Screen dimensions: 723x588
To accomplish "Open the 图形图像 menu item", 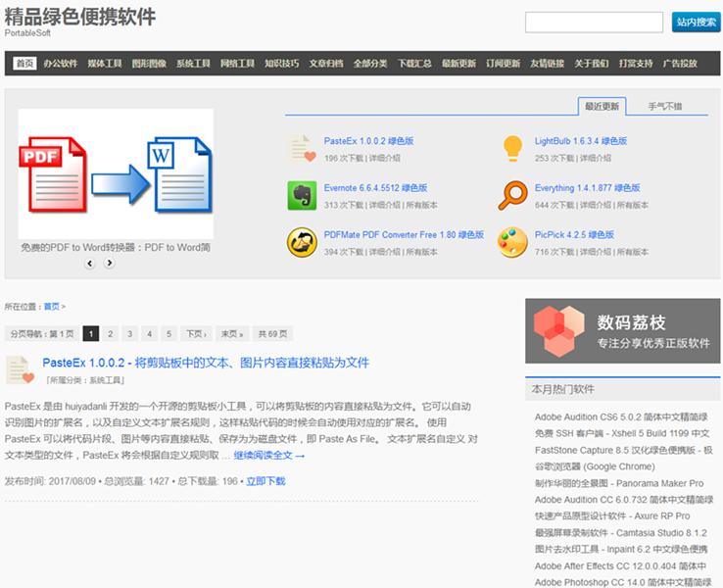I will point(149,63).
